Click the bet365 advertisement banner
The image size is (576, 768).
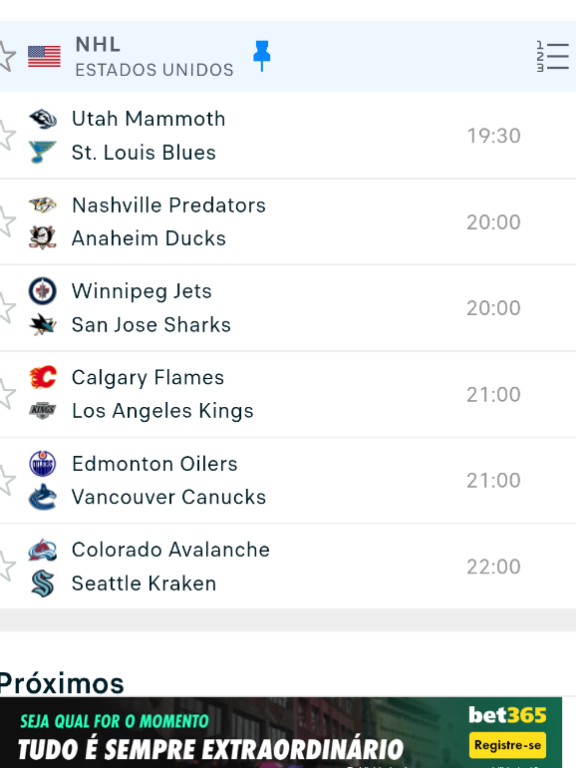(281, 733)
